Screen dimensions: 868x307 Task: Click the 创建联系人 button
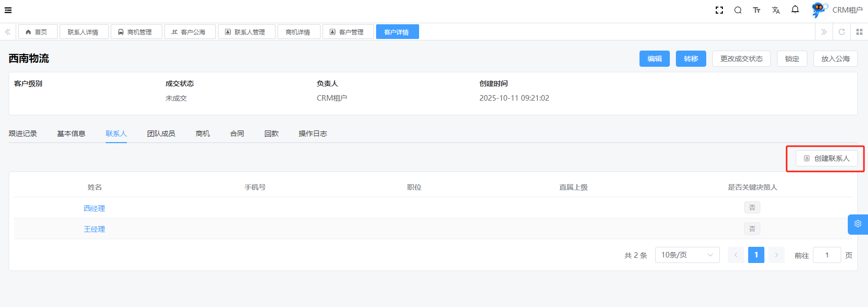click(x=826, y=158)
